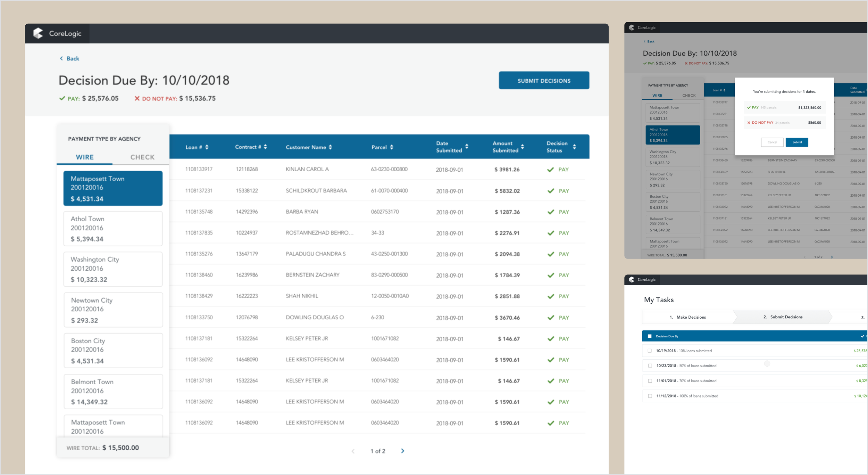The image size is (868, 475).
Task: Sort by Date Submitted sort icon
Action: click(467, 147)
